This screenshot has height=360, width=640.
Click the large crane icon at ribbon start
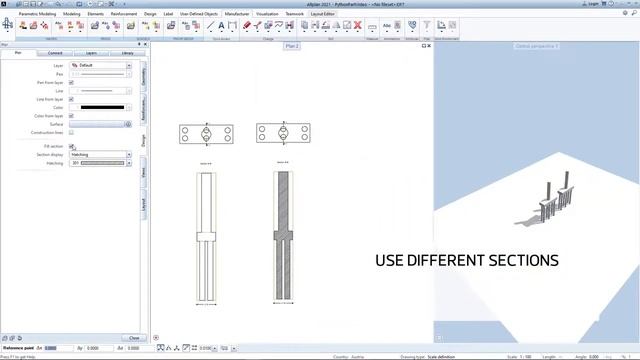click(x=8, y=23)
